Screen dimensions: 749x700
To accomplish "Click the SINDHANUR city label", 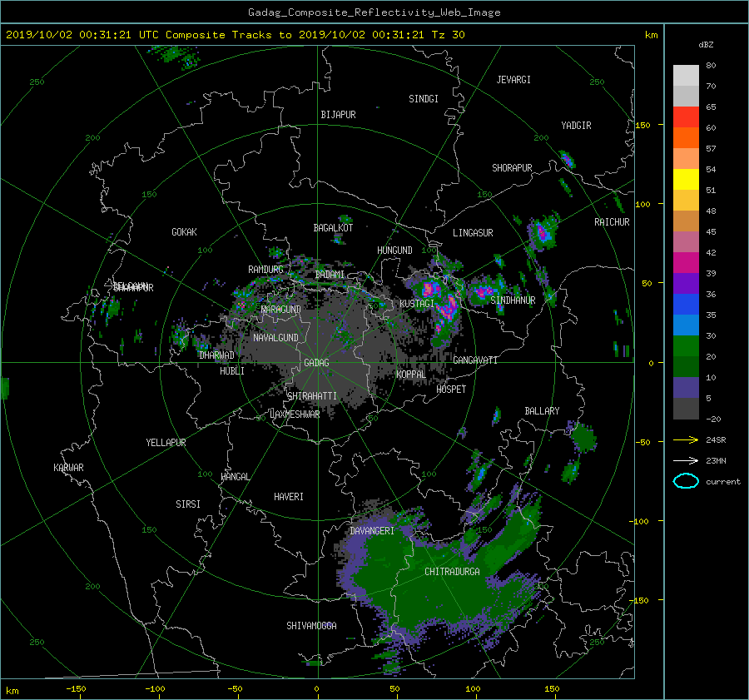I will (513, 300).
